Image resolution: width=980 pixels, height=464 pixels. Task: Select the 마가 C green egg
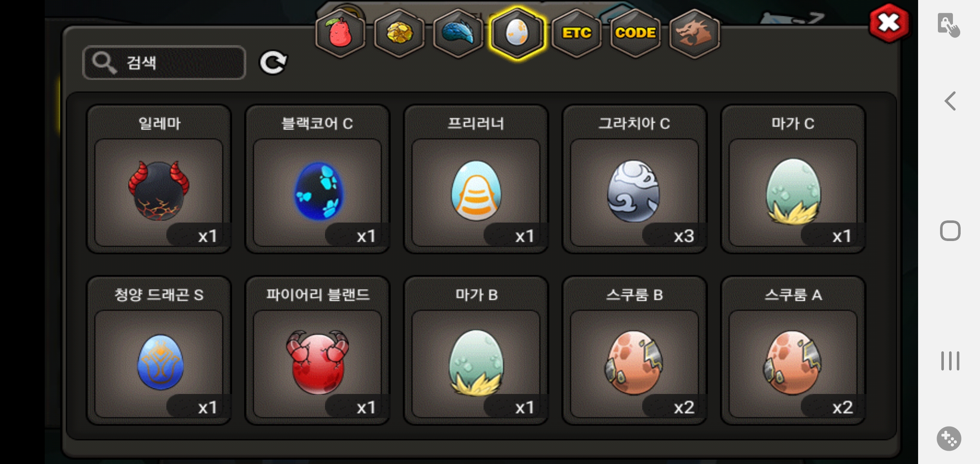click(x=793, y=179)
